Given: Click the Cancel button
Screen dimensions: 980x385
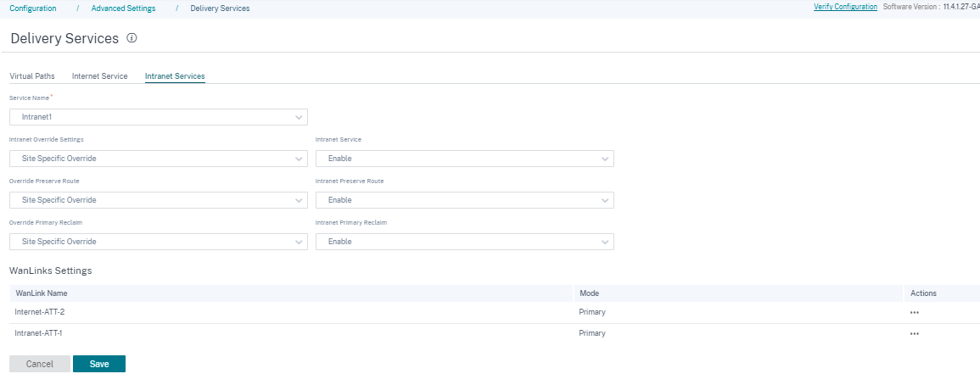Looking at the screenshot, I should click(x=40, y=364).
